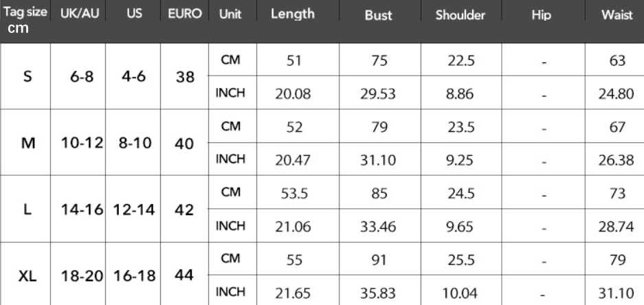Select the Length column header
Image resolution: width=644 pixels, height=305 pixels.
pos(293,14)
